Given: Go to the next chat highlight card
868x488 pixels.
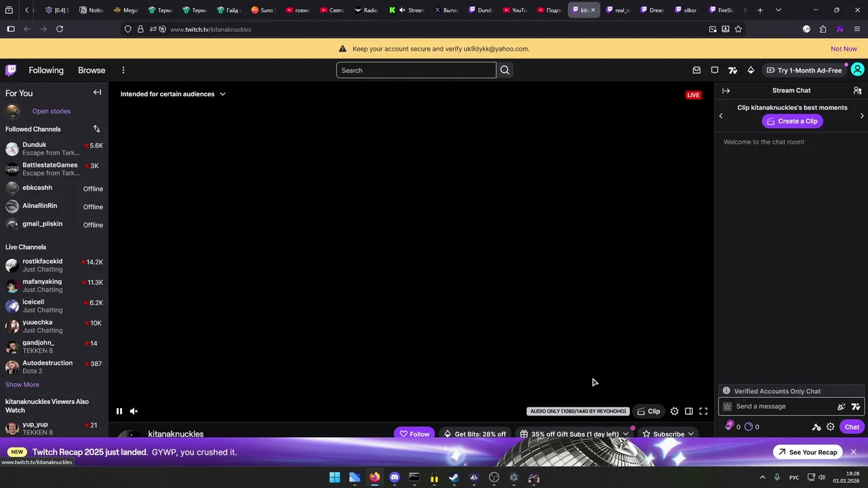Looking at the screenshot, I should [862, 116].
